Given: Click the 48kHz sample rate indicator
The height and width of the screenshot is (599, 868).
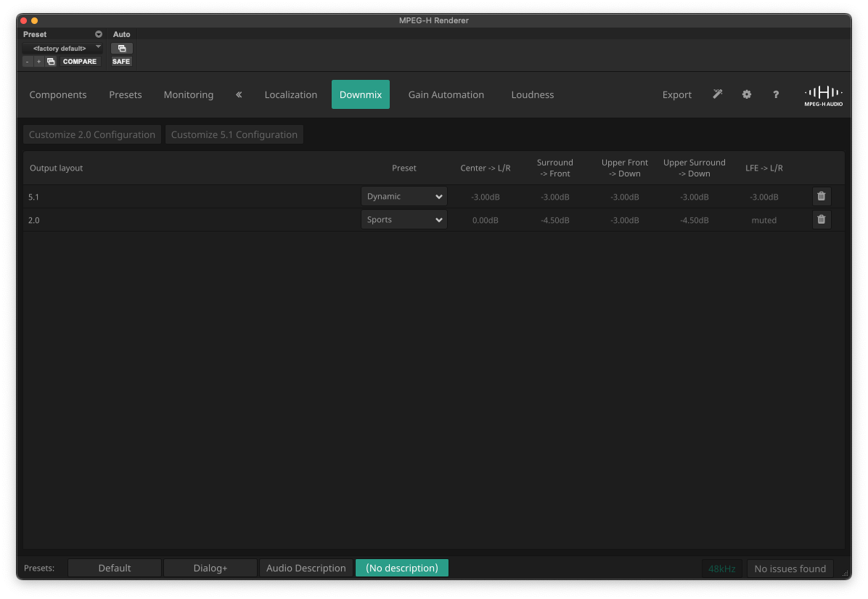Looking at the screenshot, I should pos(722,569).
